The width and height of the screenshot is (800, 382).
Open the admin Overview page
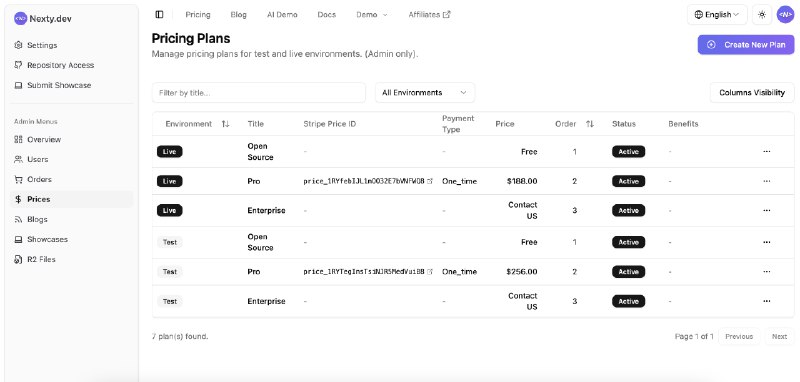[71, 139]
